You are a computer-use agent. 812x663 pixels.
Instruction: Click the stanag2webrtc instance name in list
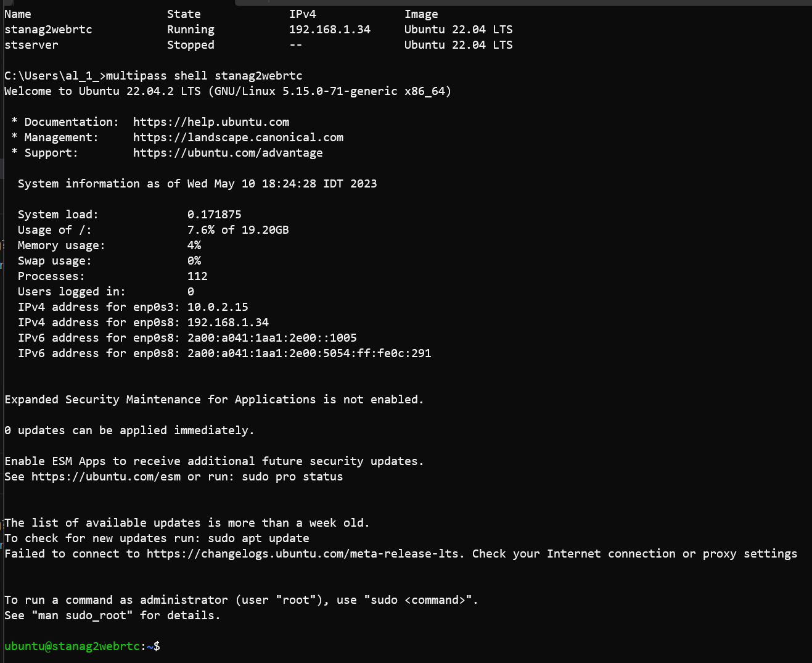point(48,30)
